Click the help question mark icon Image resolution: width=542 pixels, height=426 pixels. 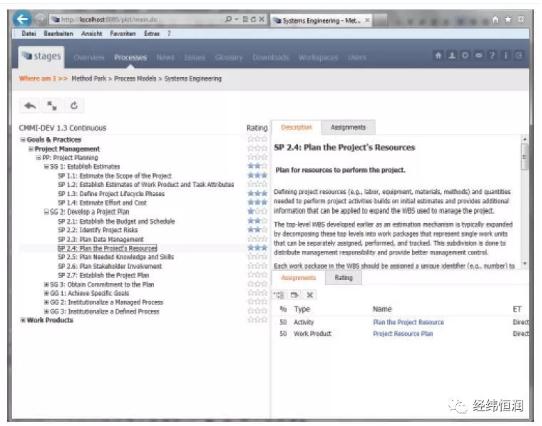[x=492, y=55]
